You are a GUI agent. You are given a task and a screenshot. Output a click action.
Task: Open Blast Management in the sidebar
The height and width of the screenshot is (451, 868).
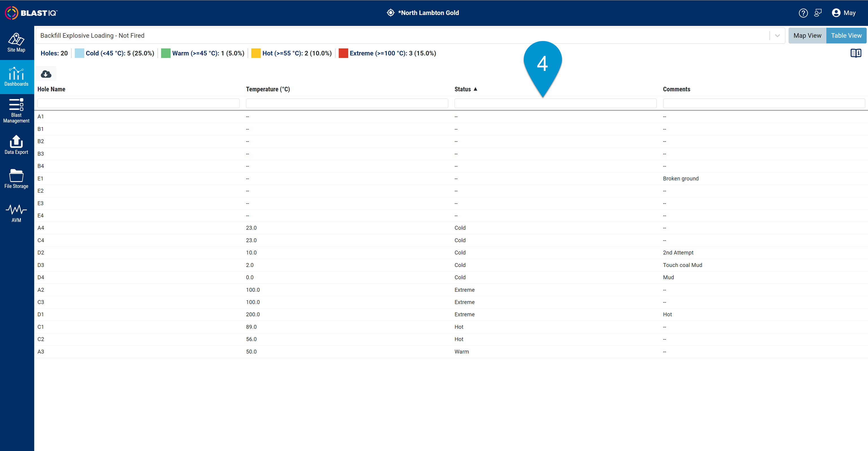pyautogui.click(x=16, y=111)
